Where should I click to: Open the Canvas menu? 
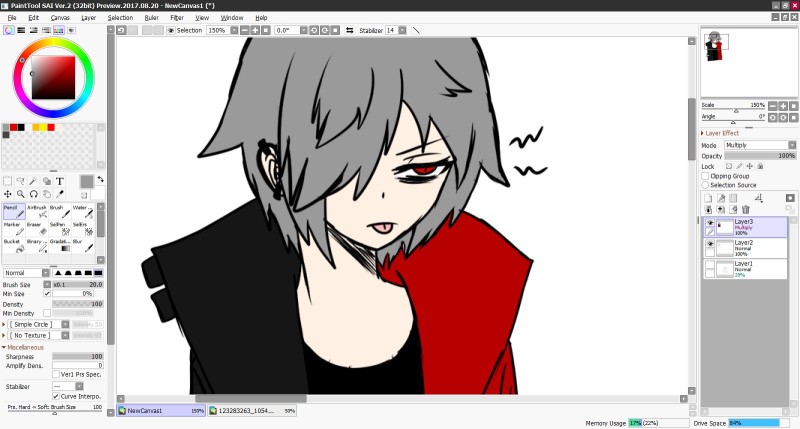click(x=60, y=17)
